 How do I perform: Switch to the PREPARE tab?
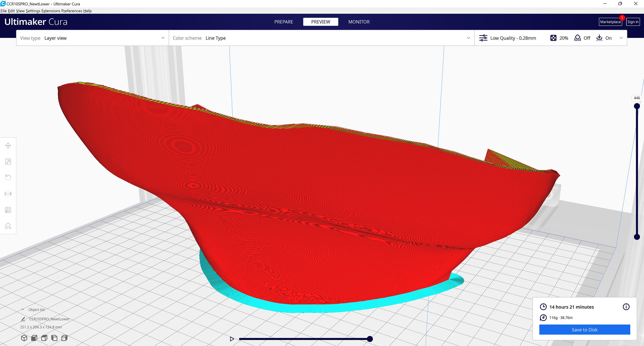click(x=284, y=22)
